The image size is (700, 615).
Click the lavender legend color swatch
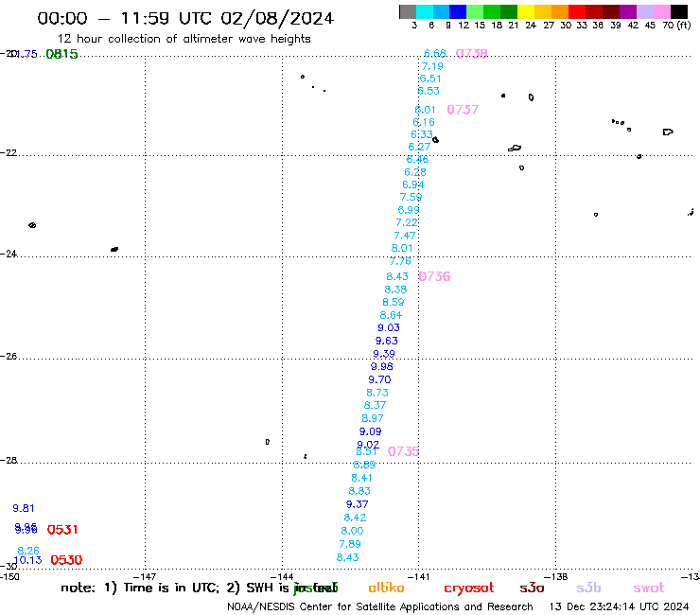click(x=644, y=11)
